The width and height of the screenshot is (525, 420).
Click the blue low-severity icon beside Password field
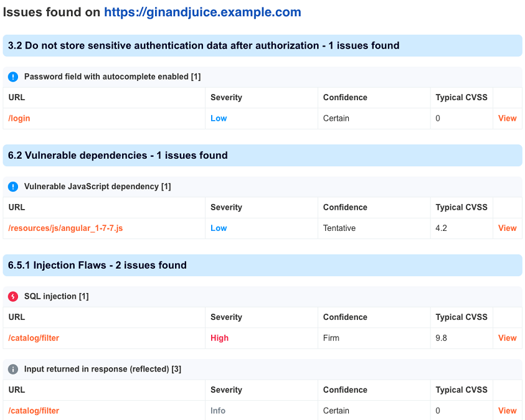[13, 77]
